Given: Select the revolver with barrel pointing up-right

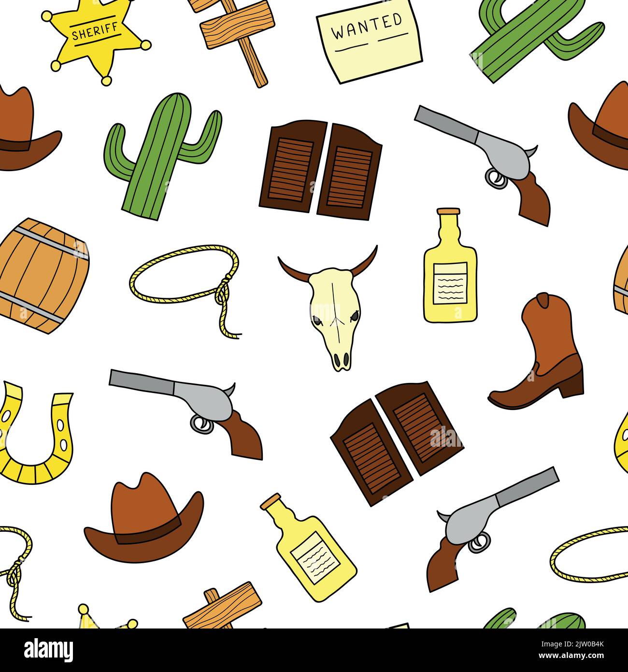Looking at the screenshot, I should 492,528.
